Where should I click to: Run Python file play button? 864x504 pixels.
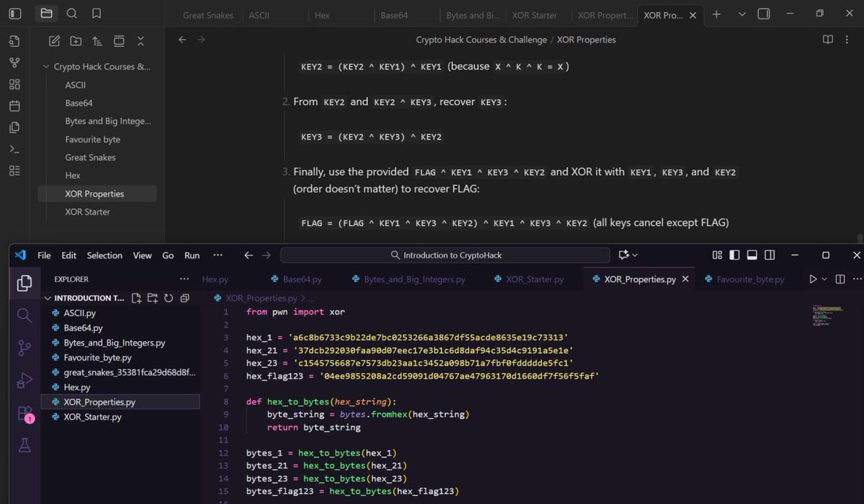click(x=813, y=279)
